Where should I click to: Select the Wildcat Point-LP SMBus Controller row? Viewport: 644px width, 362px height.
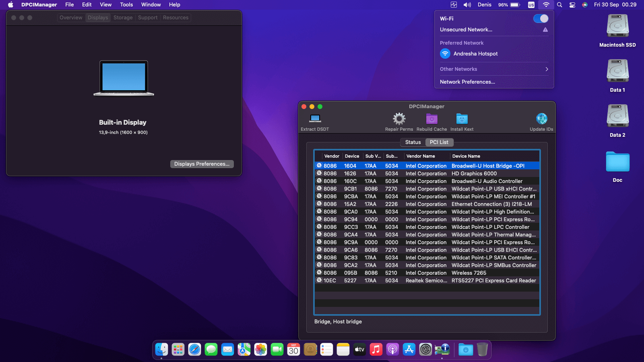click(427, 265)
